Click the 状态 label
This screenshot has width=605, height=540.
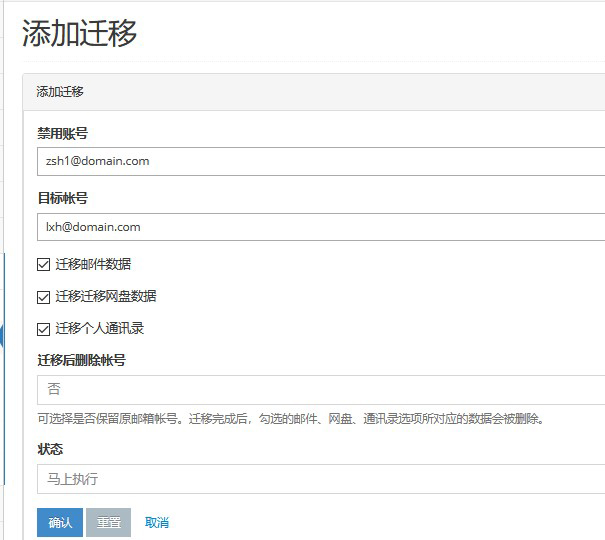[x=50, y=449]
